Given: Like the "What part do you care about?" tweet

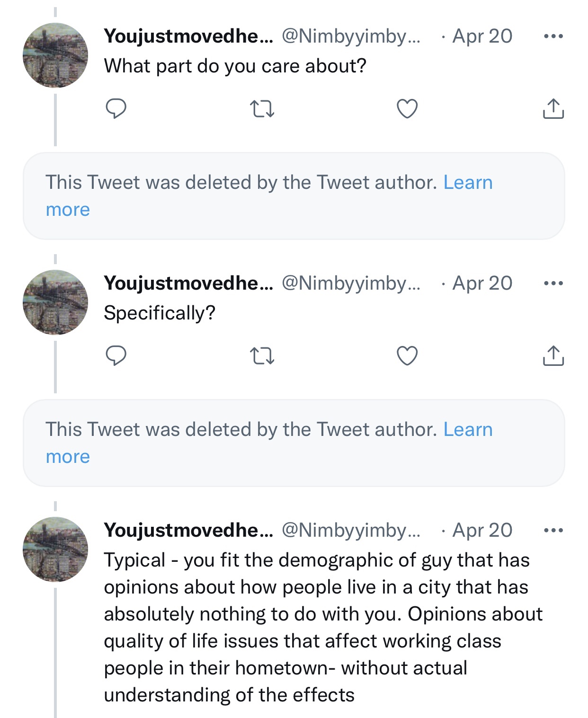Looking at the screenshot, I should (407, 109).
